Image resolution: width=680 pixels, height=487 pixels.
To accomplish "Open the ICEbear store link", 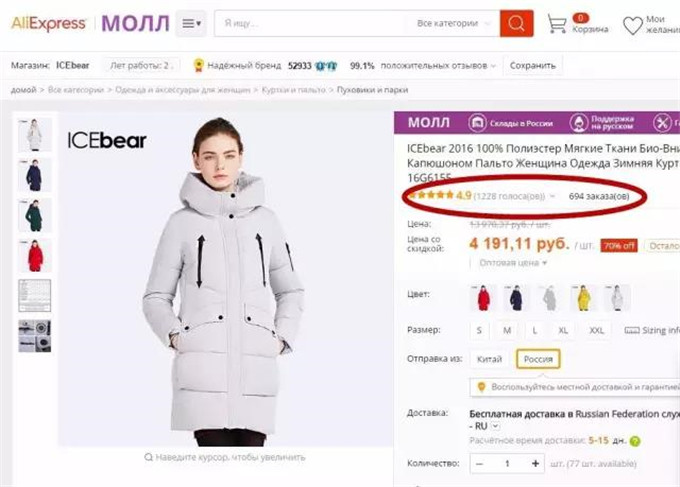I will pyautogui.click(x=73, y=66).
